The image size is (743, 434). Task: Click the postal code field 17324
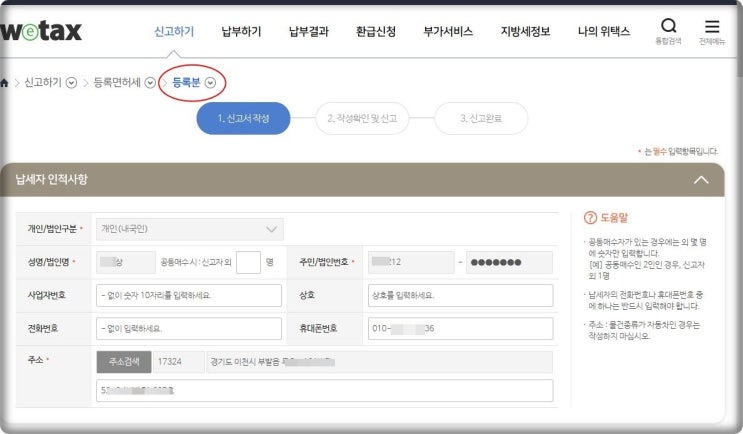[179, 362]
